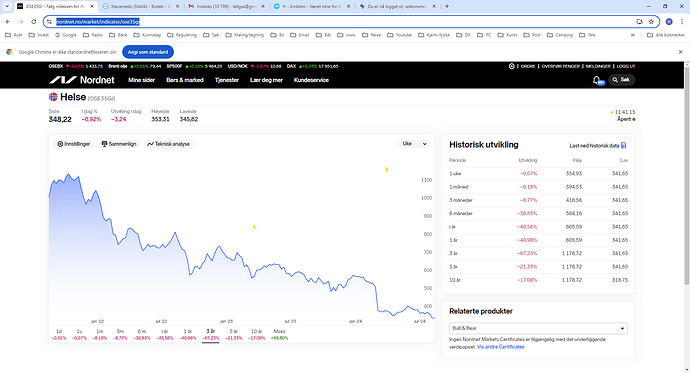The image size is (690, 373).
Task: Follow the Vis andre Certificates link
Action: (x=501, y=347)
